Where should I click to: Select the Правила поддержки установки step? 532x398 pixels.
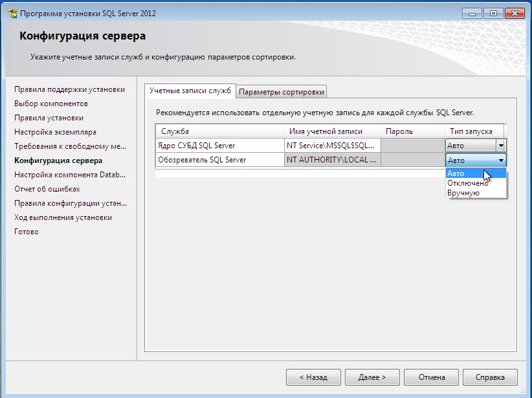point(69,89)
